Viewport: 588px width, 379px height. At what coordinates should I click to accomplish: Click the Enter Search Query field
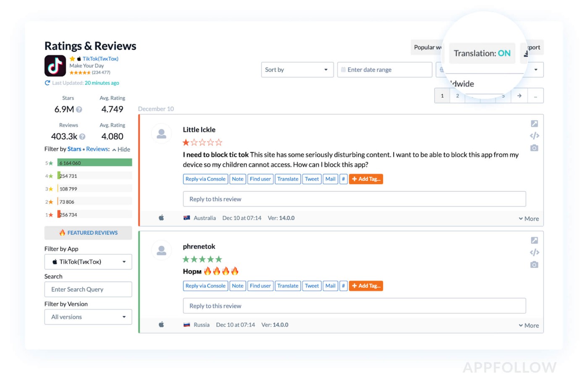pos(88,290)
